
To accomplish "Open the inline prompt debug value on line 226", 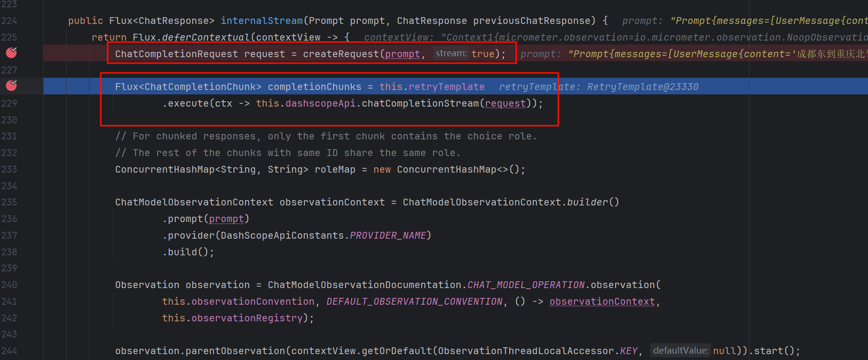I will 694,54.
